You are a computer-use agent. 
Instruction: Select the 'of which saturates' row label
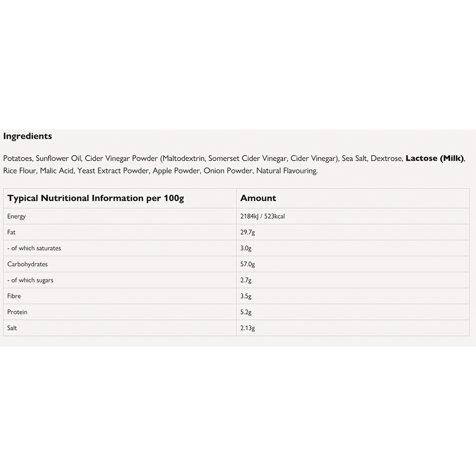34,248
